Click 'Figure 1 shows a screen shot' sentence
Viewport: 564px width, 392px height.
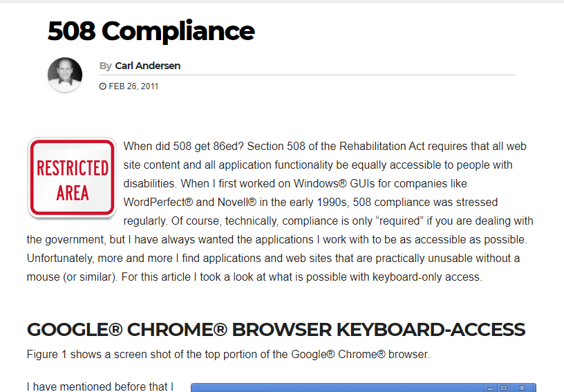[228, 354]
